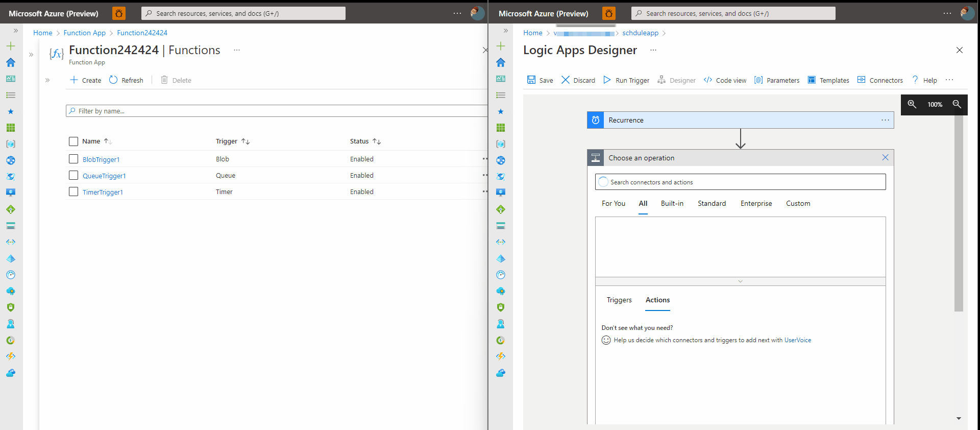Open Home icon in right window sidebar
Viewport: 980px width, 430px height.
(501, 62)
